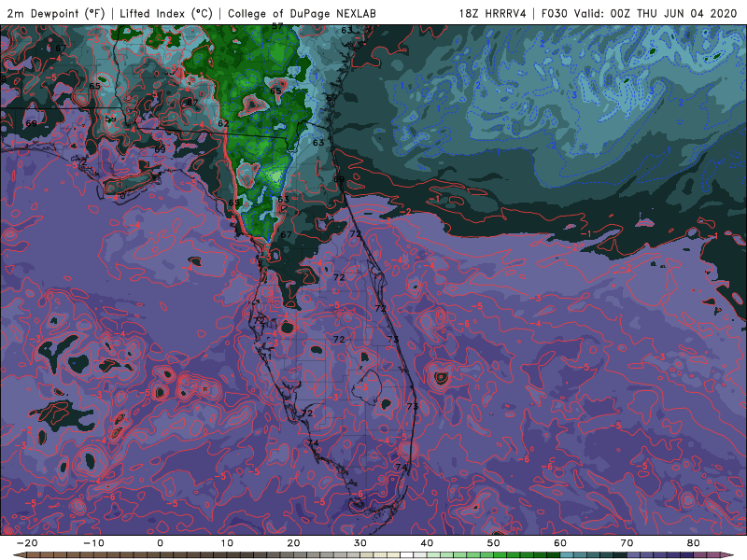Click the '60' colorbar scale label

click(x=560, y=543)
